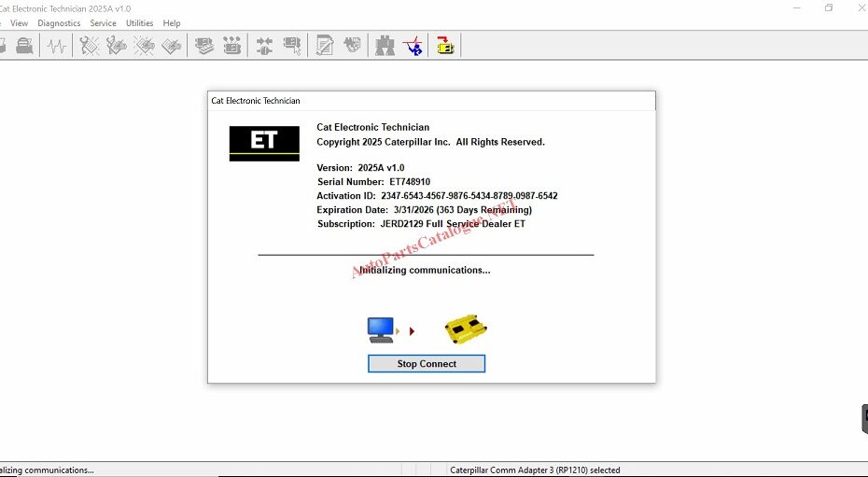Open the Help menu
This screenshot has height=477, width=868.
pos(172,23)
